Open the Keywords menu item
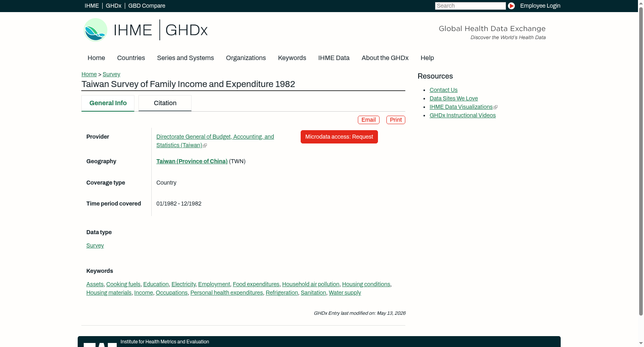The image size is (644, 347). pyautogui.click(x=292, y=58)
